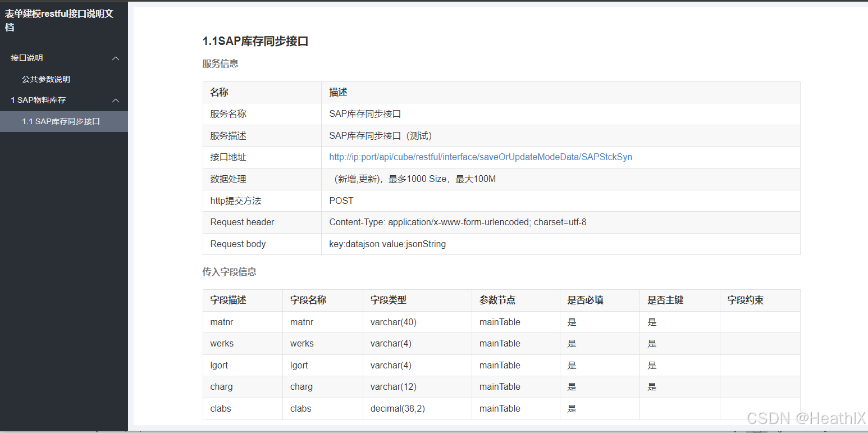
Task: Click the werks field description cell
Action: (x=243, y=344)
